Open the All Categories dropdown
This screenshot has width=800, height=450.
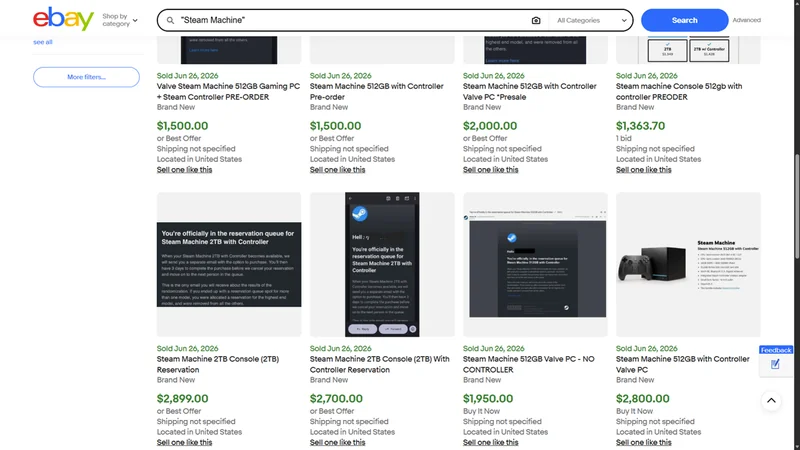point(591,20)
